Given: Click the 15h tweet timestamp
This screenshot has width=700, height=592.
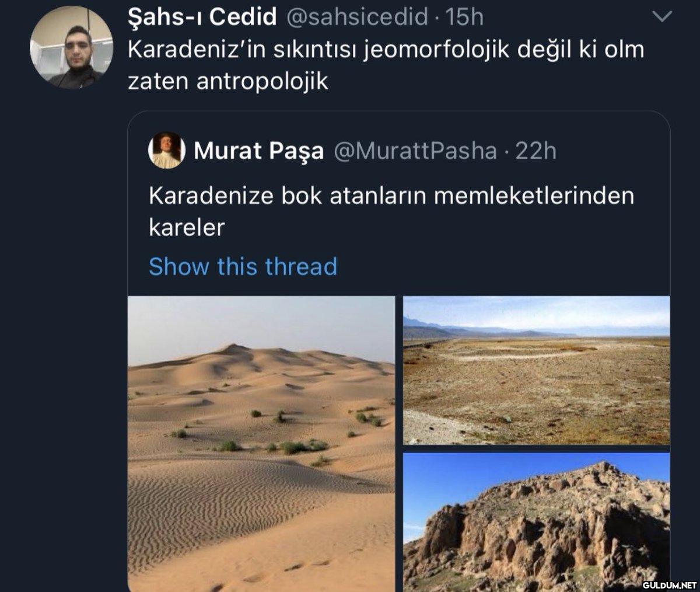Looking at the screenshot, I should tap(464, 17).
